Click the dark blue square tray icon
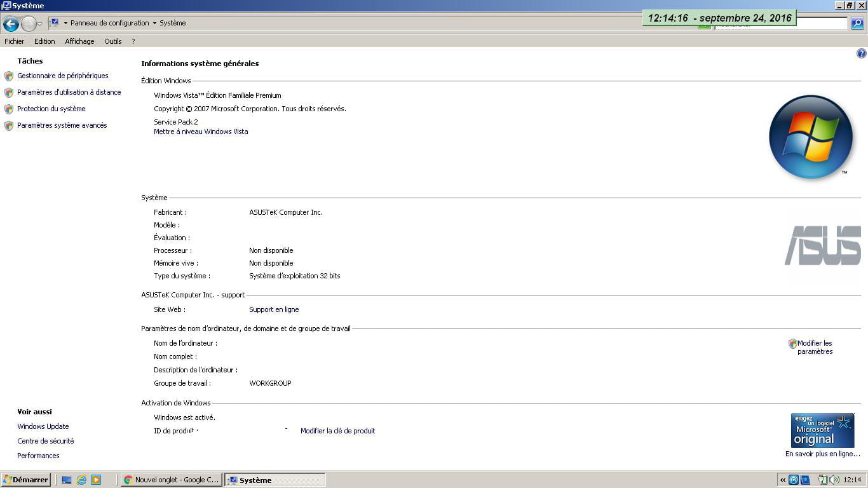Screen dimensions: 868x488 point(805,480)
